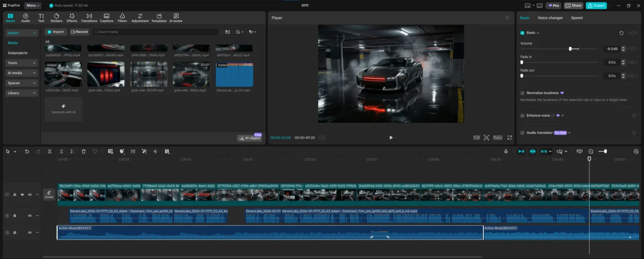This screenshot has width=644, height=259.
Task: Open the Library sidebar expander
Action: (21, 93)
